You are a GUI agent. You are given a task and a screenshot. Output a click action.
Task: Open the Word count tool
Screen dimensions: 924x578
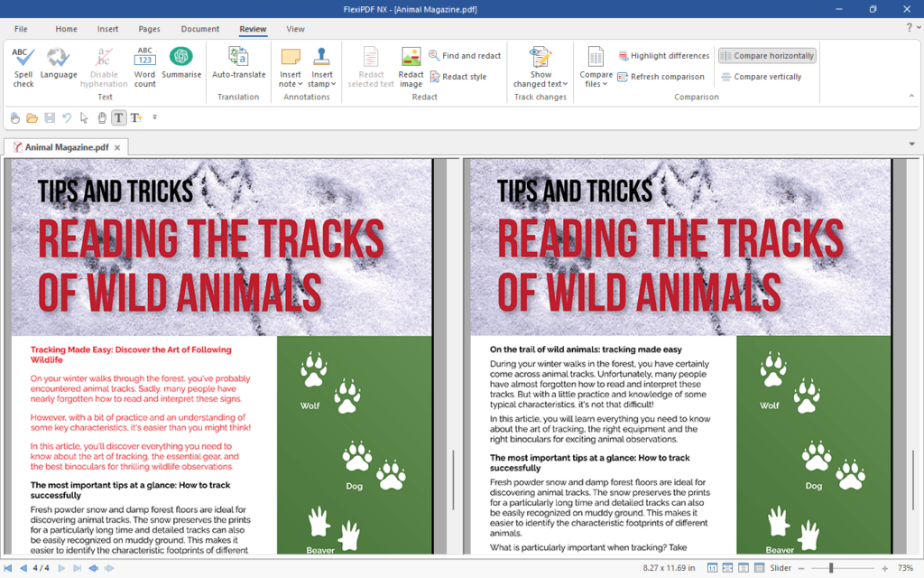point(144,67)
